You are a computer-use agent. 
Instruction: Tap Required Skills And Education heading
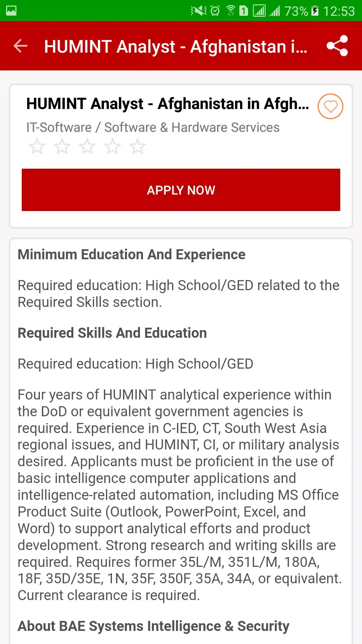pyautogui.click(x=112, y=333)
